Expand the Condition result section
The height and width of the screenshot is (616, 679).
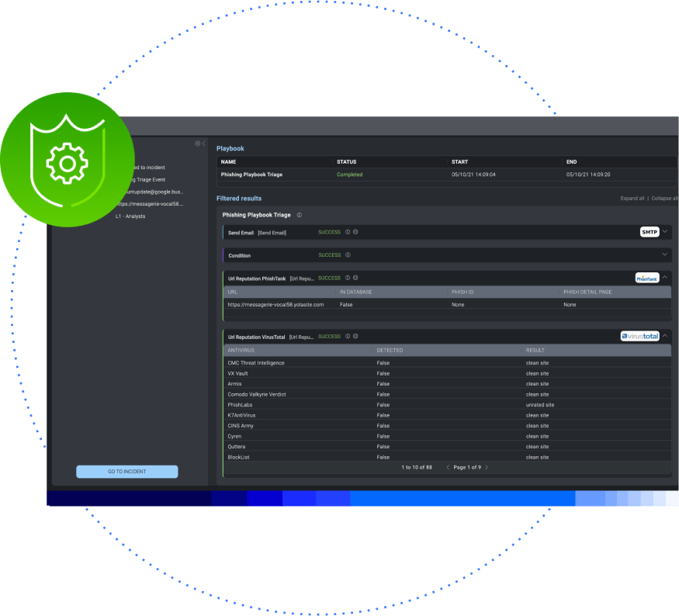665,254
